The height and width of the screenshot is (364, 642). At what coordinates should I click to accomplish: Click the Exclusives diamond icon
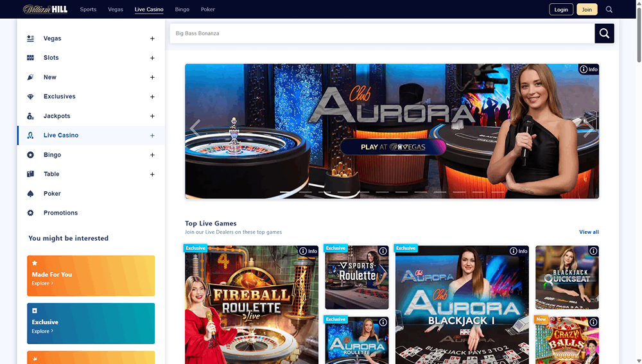click(x=30, y=97)
